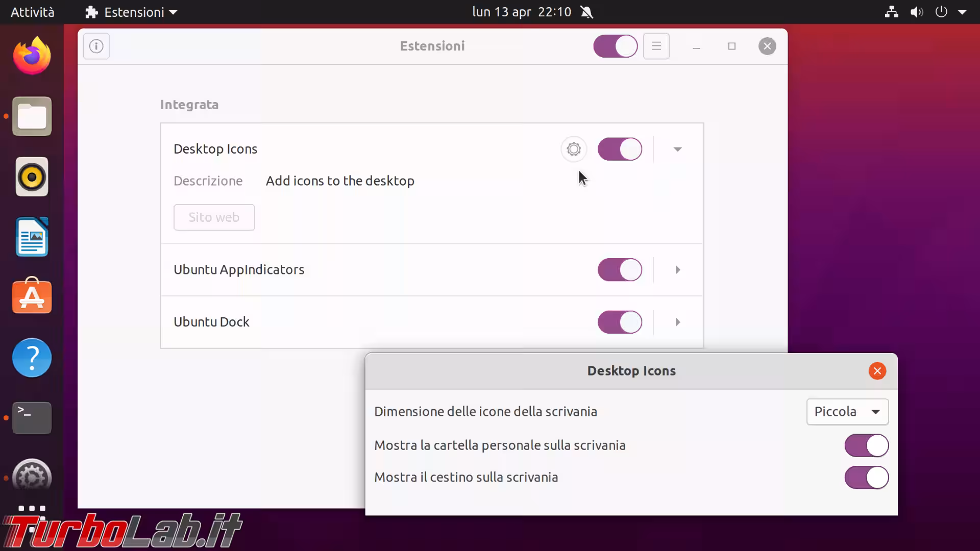Open Desktop Icons settings gear
The image size is (980, 551).
(x=574, y=149)
